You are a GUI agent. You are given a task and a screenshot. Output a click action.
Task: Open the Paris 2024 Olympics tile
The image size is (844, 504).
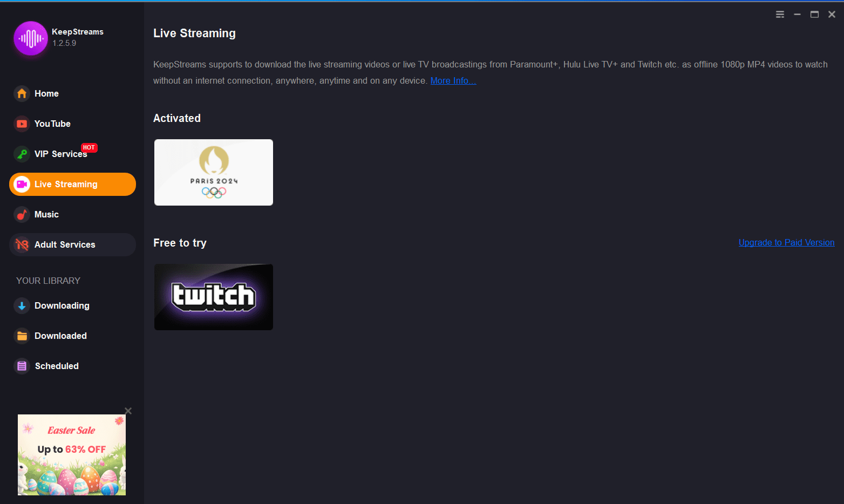214,172
